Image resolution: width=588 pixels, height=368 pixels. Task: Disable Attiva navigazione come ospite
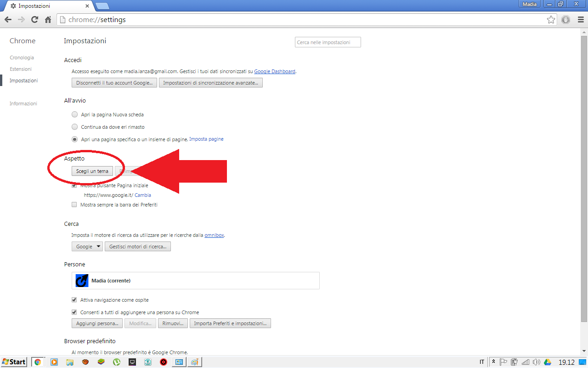pyautogui.click(x=74, y=299)
